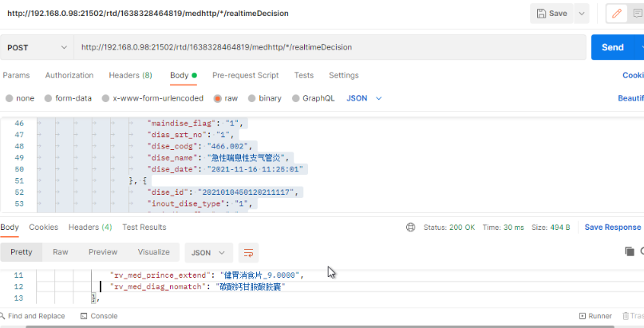Open the POST method dropdown
644x328 pixels.
point(38,48)
